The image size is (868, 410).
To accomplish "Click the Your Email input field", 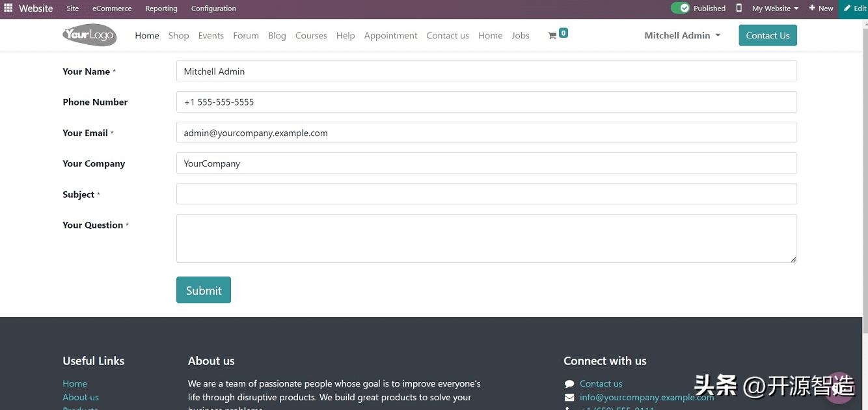I will tap(487, 133).
